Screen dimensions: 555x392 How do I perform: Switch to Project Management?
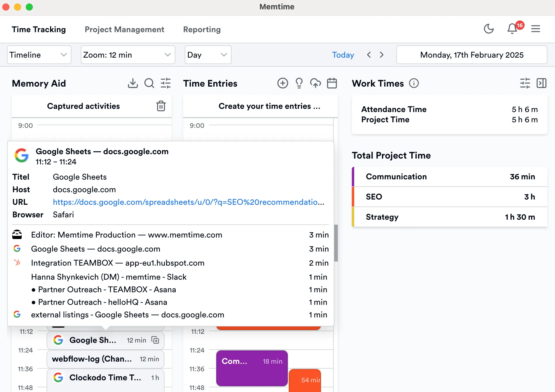click(124, 29)
